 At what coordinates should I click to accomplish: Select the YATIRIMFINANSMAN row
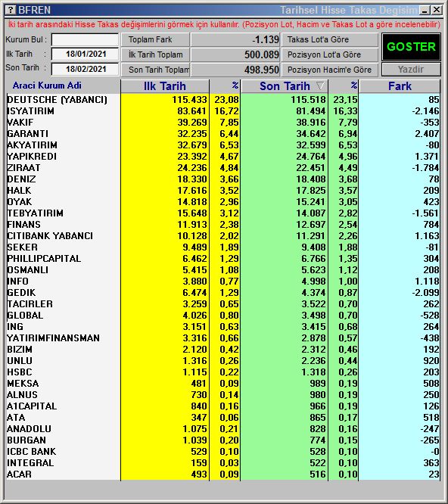(223, 338)
